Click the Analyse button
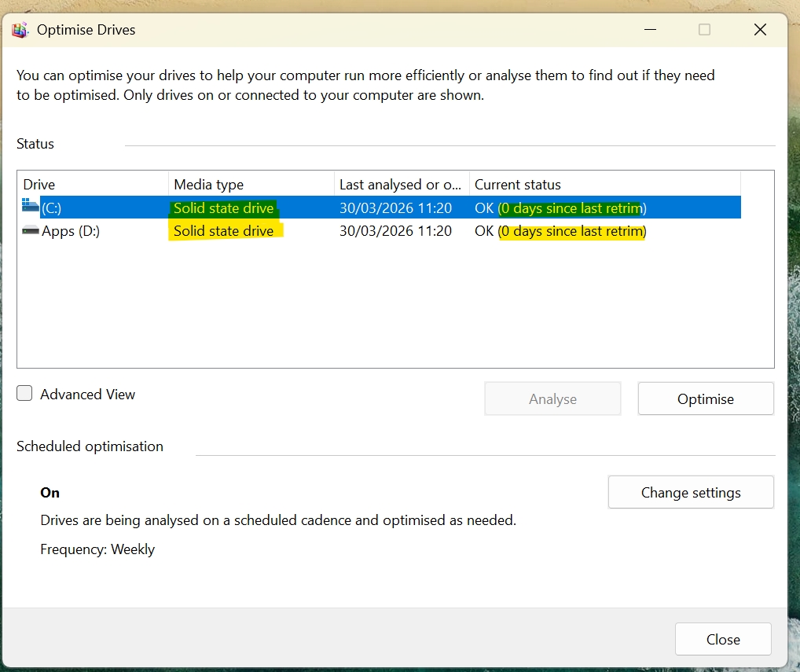Viewport: 800px width, 672px height. (x=552, y=399)
